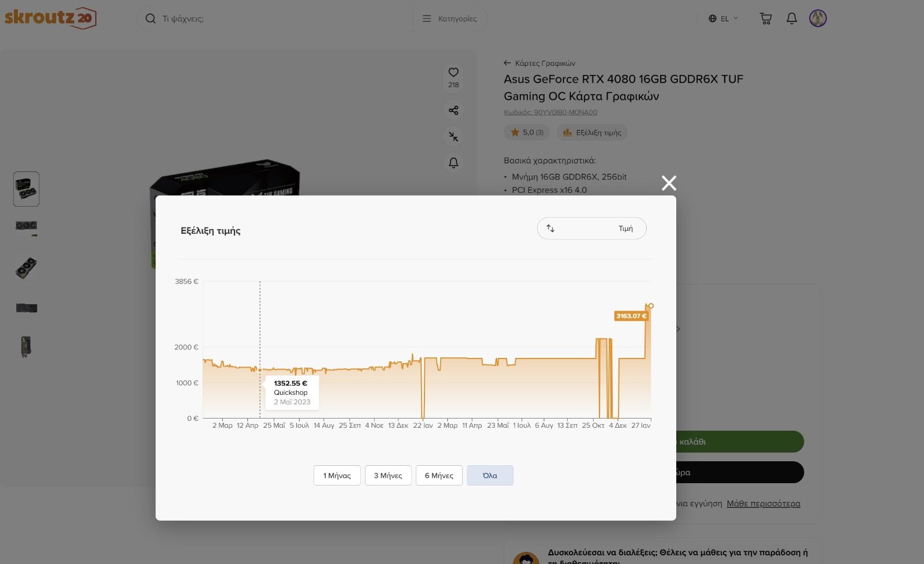
Task: Click the Μάθε περισσότερα link
Action: tap(763, 503)
